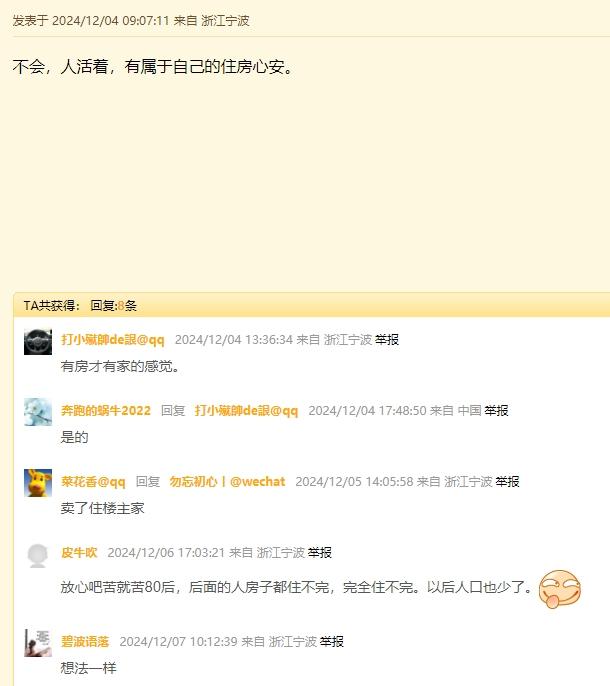Click replied-to user 打小就帅de很@qq in second comment
The width and height of the screenshot is (610, 686).
click(x=246, y=411)
